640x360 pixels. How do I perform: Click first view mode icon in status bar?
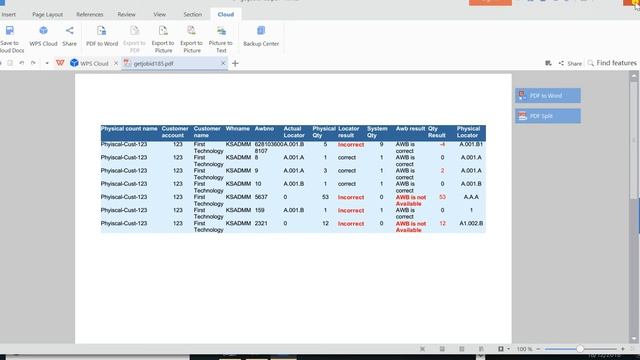pyautogui.click(x=422, y=349)
